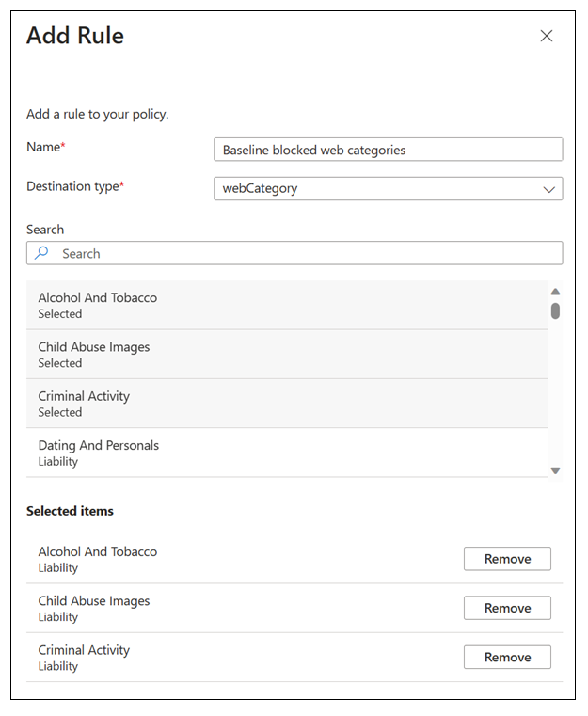This screenshot has height=716, width=588.
Task: Click the magnifier icon in Search
Action: (40, 253)
